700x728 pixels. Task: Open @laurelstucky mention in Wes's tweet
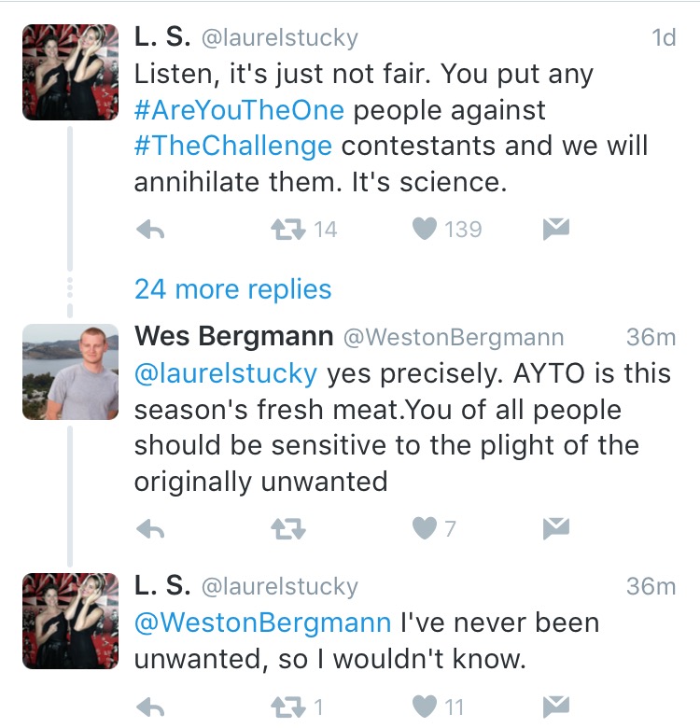pyautogui.click(x=226, y=373)
